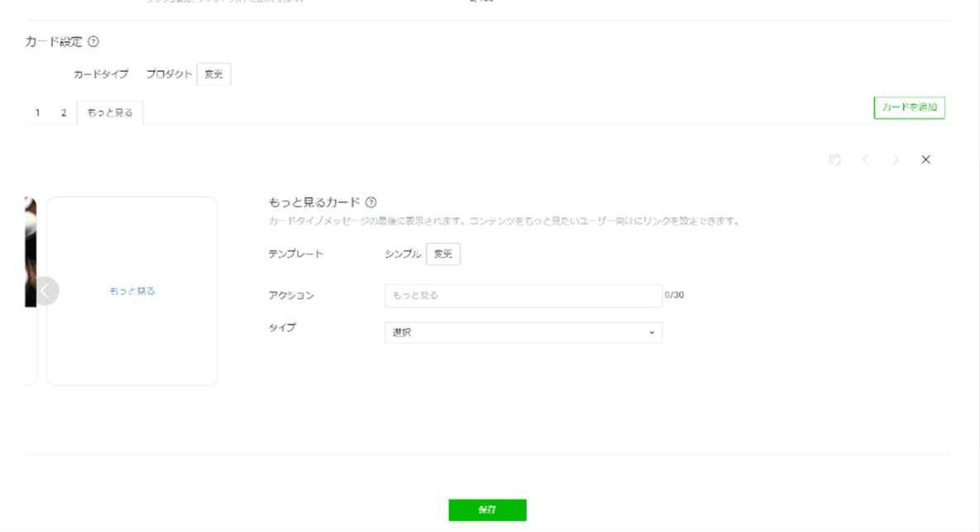The width and height of the screenshot is (980, 532).
Task: Click the dropdown arrow on the 選択 selector
Action: tap(653, 332)
